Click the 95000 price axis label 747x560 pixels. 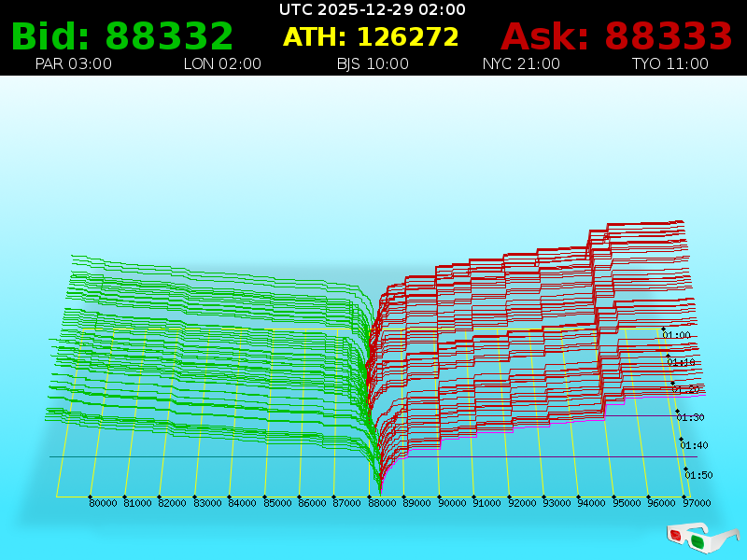click(x=626, y=503)
